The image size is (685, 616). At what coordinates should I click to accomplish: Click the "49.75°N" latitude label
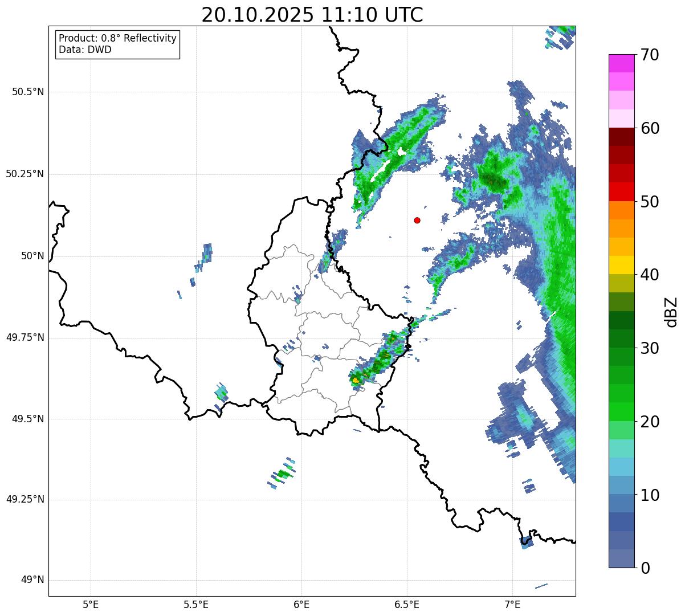click(x=25, y=337)
